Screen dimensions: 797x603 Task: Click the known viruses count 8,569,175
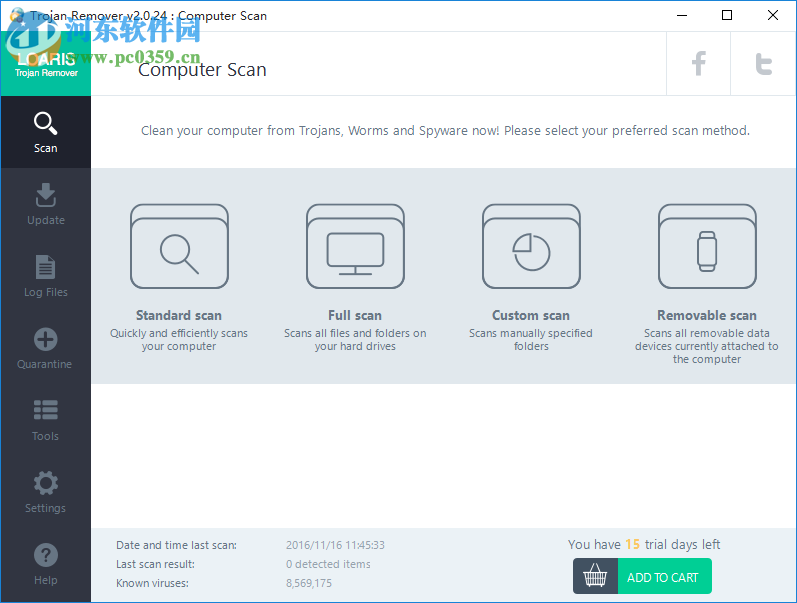click(309, 583)
